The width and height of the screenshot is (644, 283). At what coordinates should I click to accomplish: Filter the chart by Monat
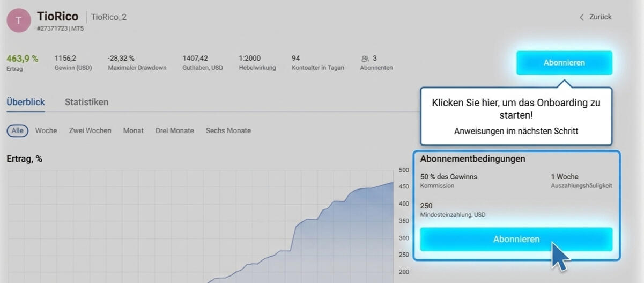pos(133,130)
